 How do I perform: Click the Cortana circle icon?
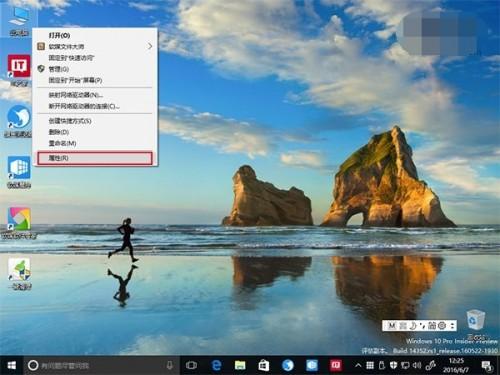pos(33,365)
